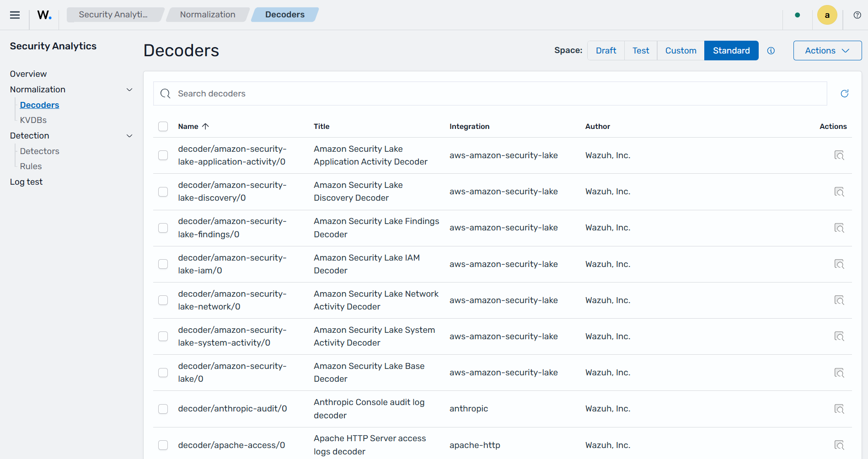Switch to the Custom space

coord(681,51)
